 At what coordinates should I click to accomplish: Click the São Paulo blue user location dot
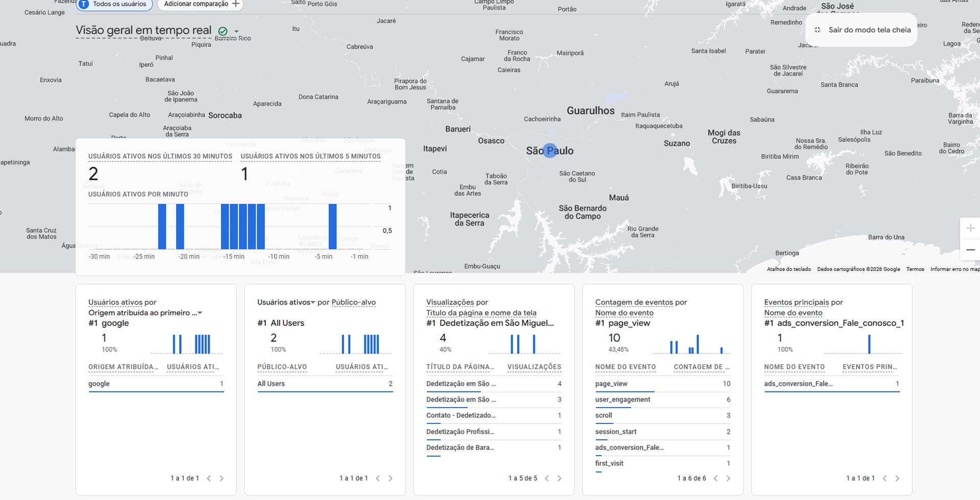[x=550, y=151]
